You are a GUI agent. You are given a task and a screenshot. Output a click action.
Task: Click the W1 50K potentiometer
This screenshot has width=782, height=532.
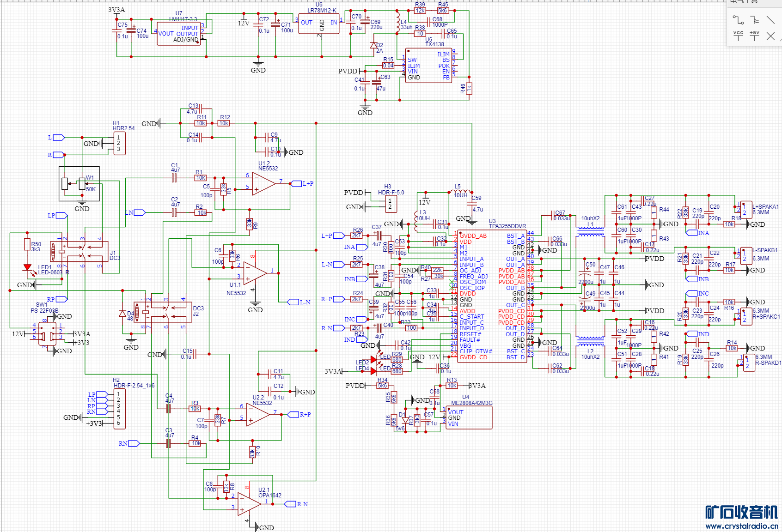pyautogui.click(x=79, y=184)
